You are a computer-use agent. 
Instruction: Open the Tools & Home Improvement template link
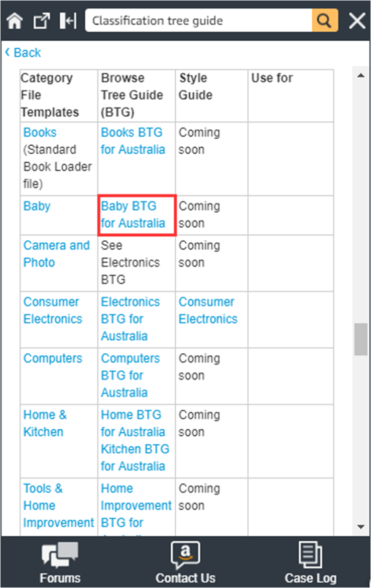point(58,506)
